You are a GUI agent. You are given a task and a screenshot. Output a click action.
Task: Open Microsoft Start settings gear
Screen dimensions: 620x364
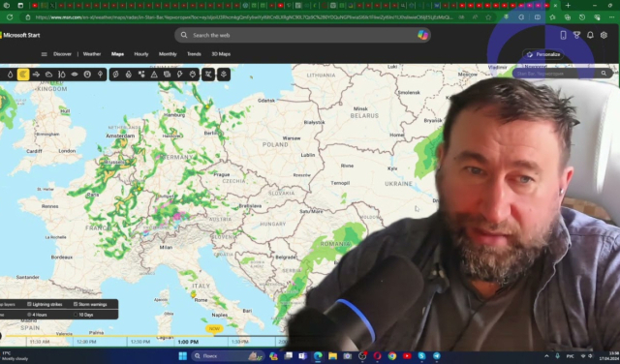pos(604,35)
